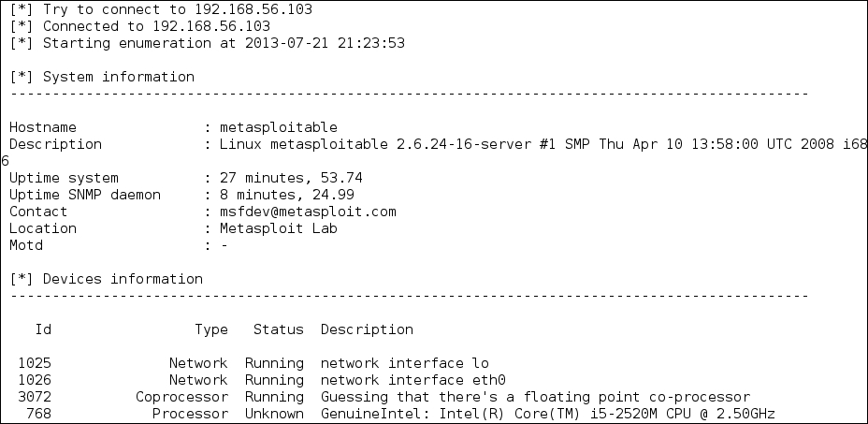This screenshot has width=868, height=424.
Task: Click the enumeration start timestamp
Action: point(325,43)
